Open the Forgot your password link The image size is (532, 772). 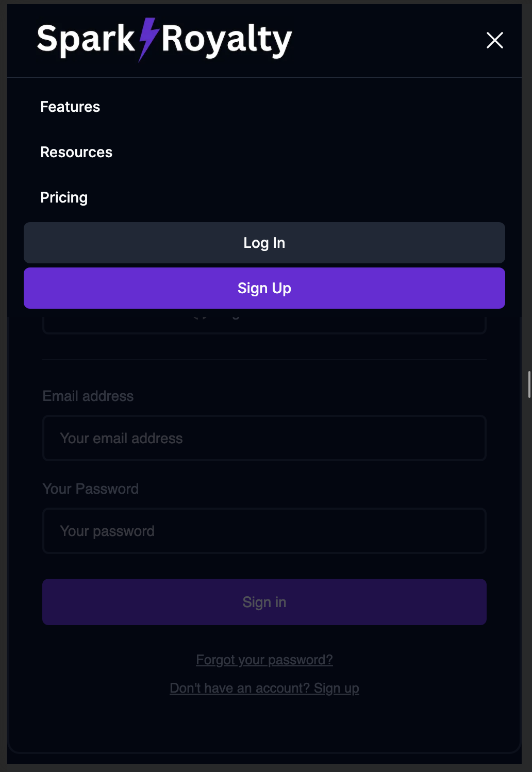264,660
